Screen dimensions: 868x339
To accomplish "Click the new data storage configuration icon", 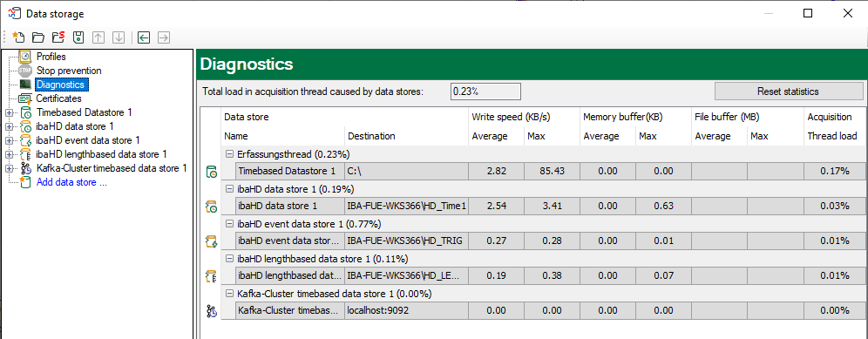I will click(18, 37).
